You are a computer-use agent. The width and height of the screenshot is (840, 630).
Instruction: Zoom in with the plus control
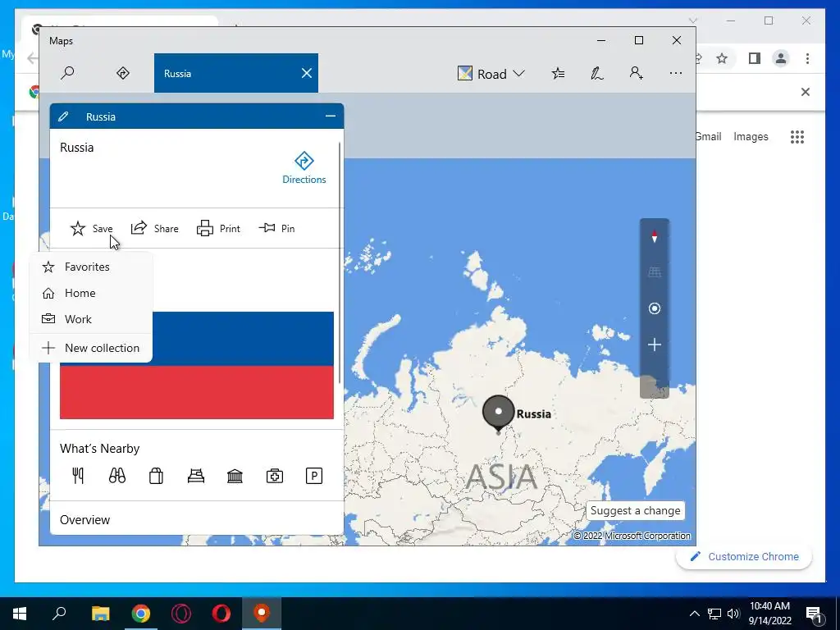[654, 345]
